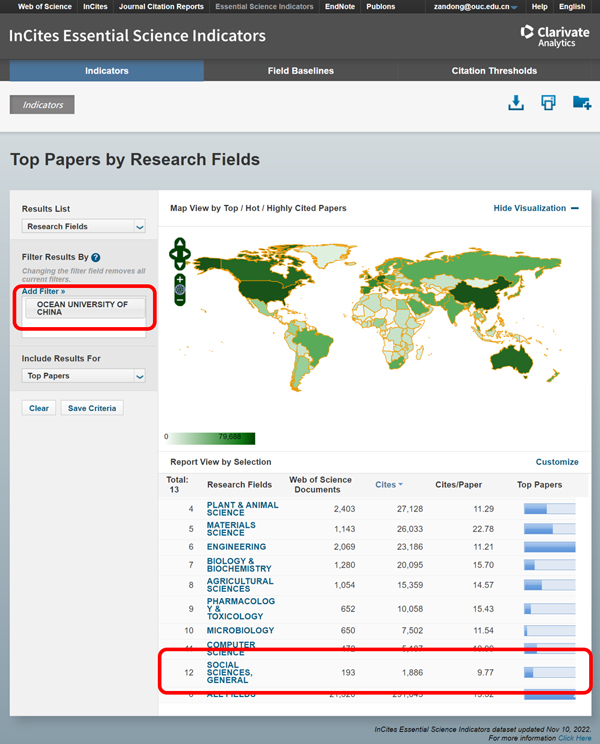Click the Clarivate Analytics logo
This screenshot has height=744, width=600.
[x=555, y=36]
